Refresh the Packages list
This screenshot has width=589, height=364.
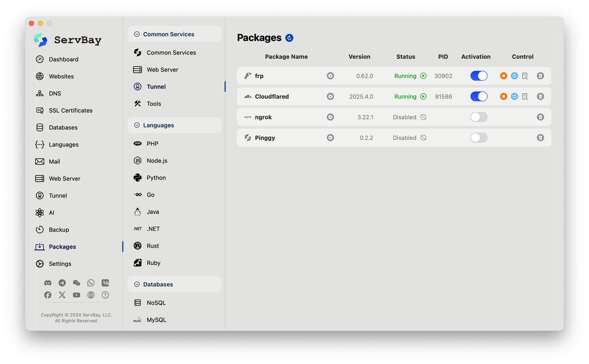[x=289, y=38]
